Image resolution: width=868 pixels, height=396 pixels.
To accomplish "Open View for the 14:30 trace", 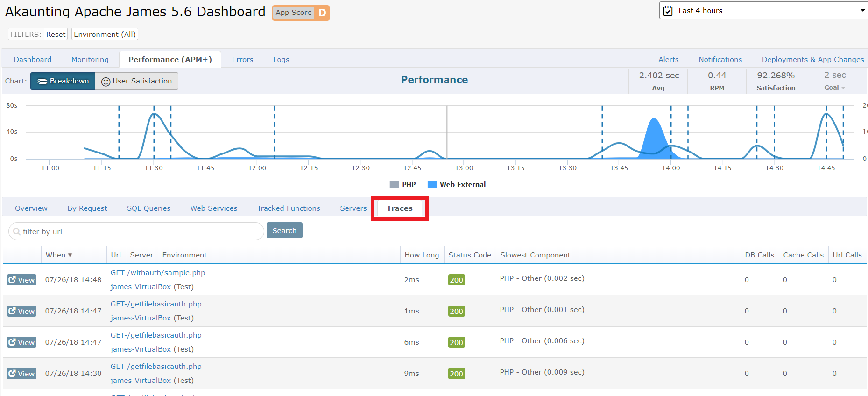I will (x=22, y=374).
